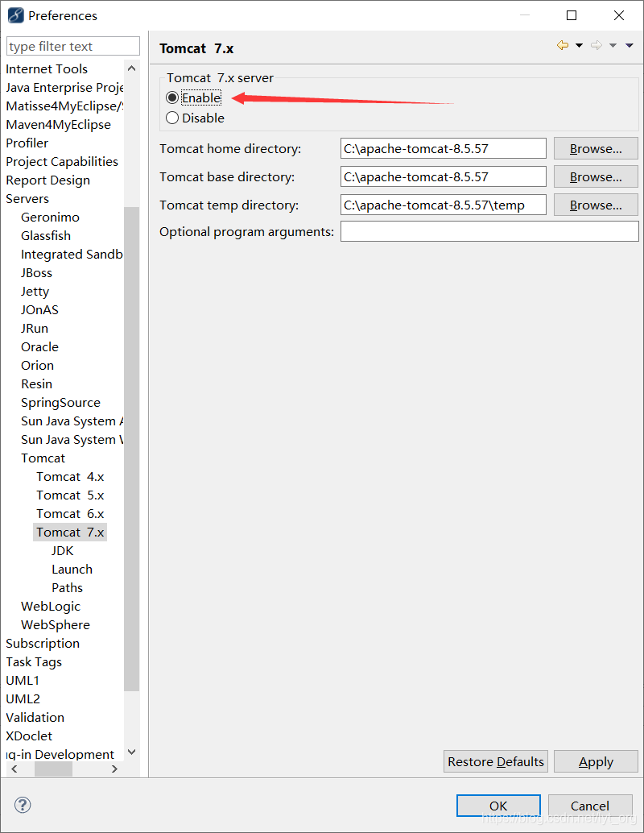The height and width of the screenshot is (833, 644).
Task: Click the type filter text box
Action: point(73,46)
